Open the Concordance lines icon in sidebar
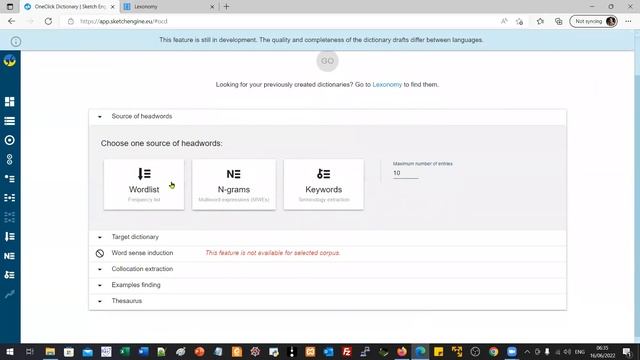Image resolution: width=640 pixels, height=360 pixels. pyautogui.click(x=9, y=121)
